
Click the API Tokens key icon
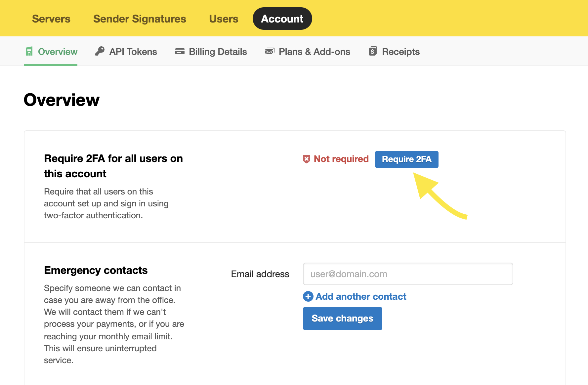coord(100,51)
